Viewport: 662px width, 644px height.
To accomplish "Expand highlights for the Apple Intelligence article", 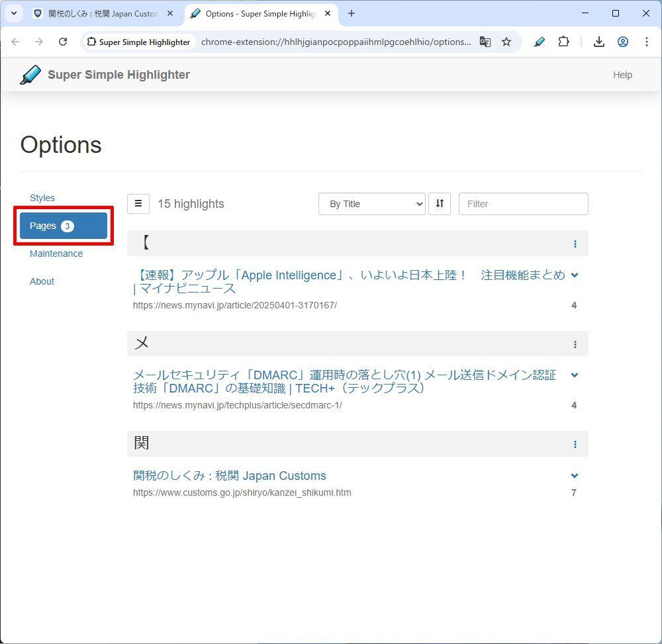I will 574,275.
